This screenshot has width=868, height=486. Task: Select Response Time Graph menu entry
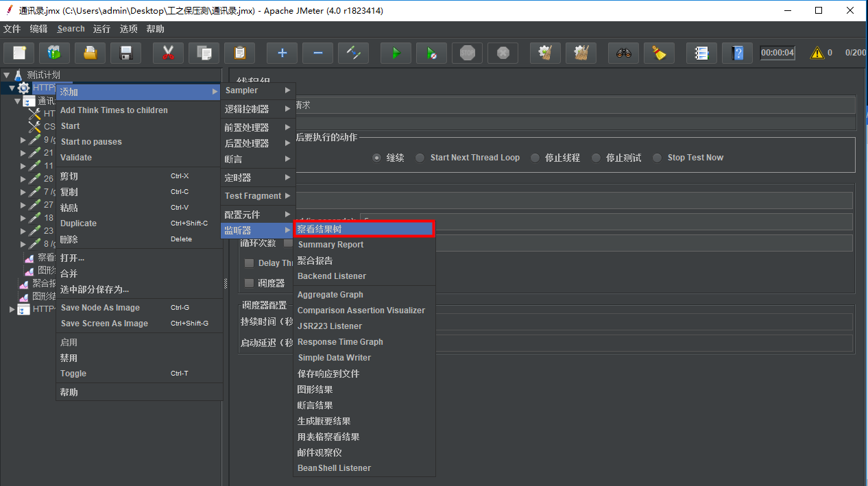(364, 342)
